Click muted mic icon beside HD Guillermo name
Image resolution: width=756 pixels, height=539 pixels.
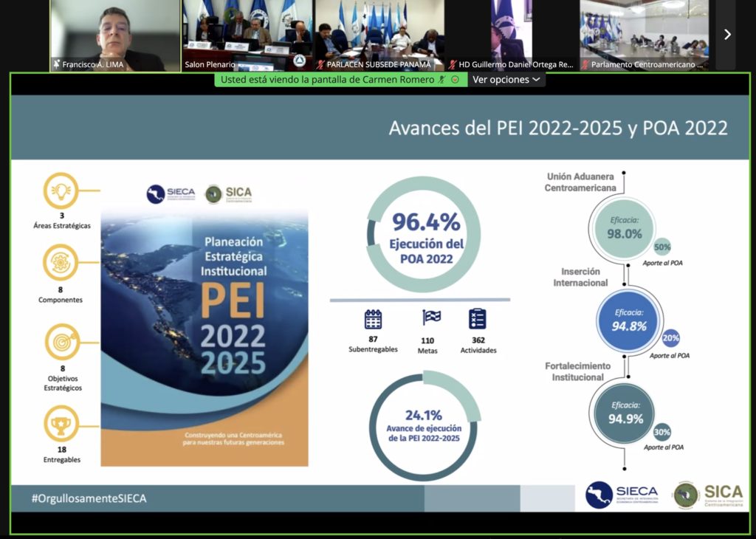tap(453, 64)
